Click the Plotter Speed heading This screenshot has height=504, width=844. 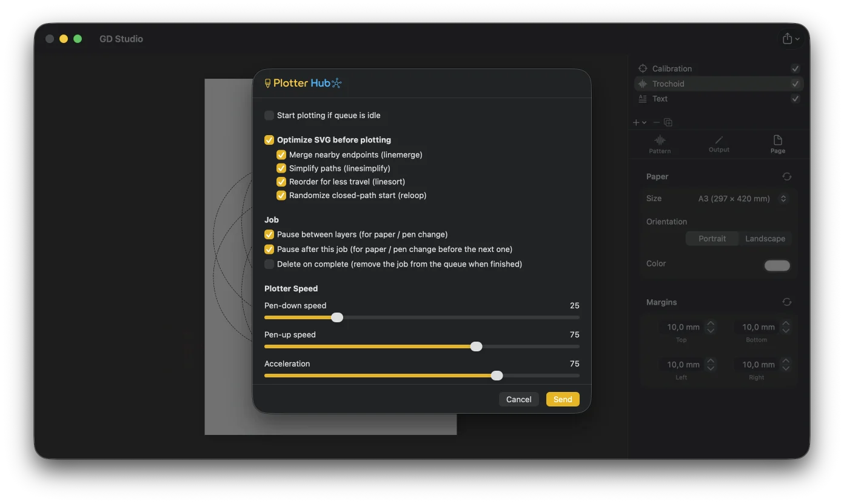291,288
